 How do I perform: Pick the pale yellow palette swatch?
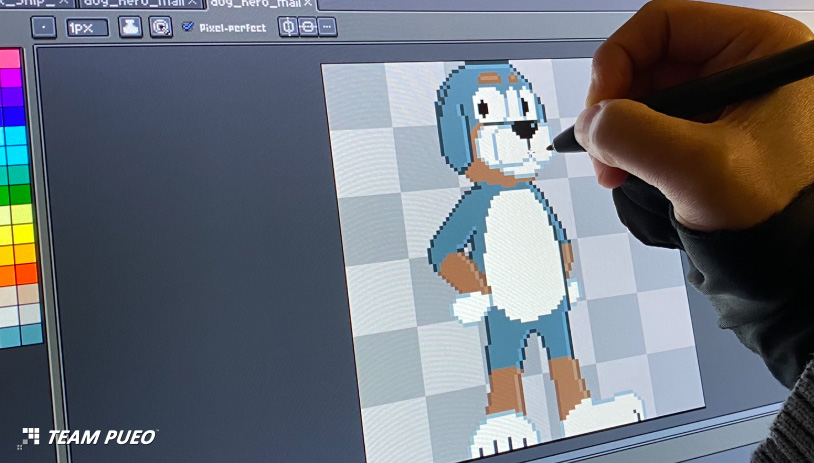pyautogui.click(x=21, y=214)
